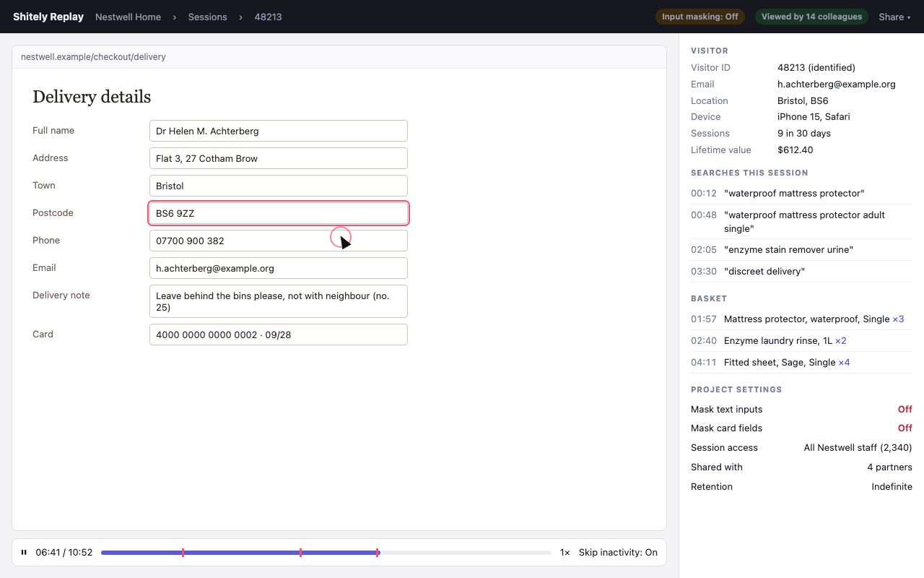Pause playback with the pause icon
The image size is (924, 578).
click(24, 553)
